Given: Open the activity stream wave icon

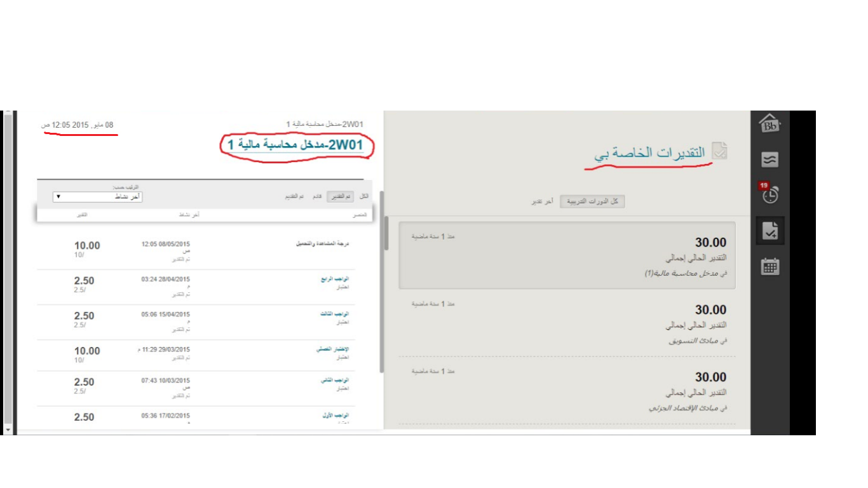Looking at the screenshot, I should coord(770,159).
